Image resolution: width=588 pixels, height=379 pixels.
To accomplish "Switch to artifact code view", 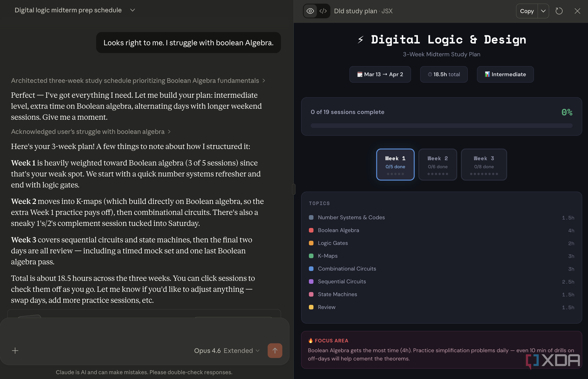I will [x=323, y=11].
